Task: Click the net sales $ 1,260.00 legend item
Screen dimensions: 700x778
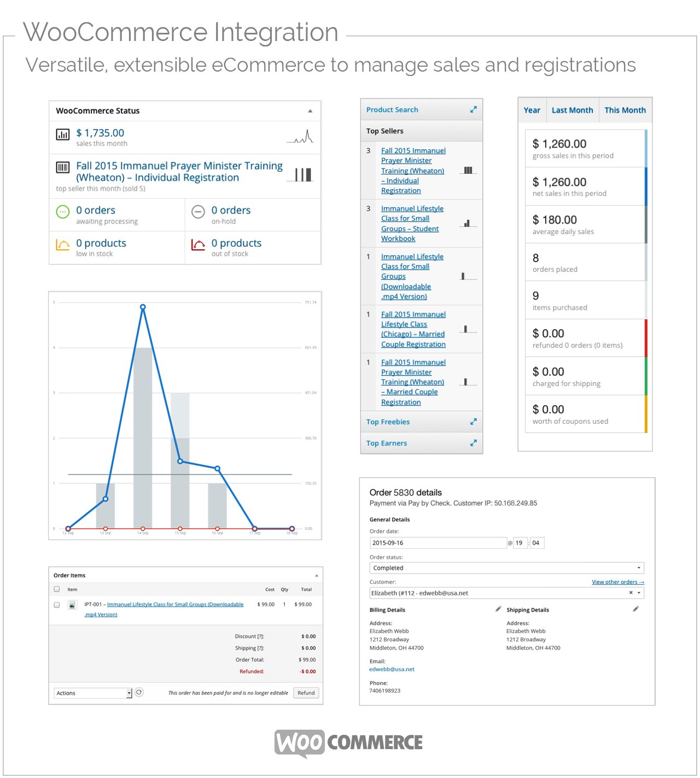Action: [x=585, y=186]
